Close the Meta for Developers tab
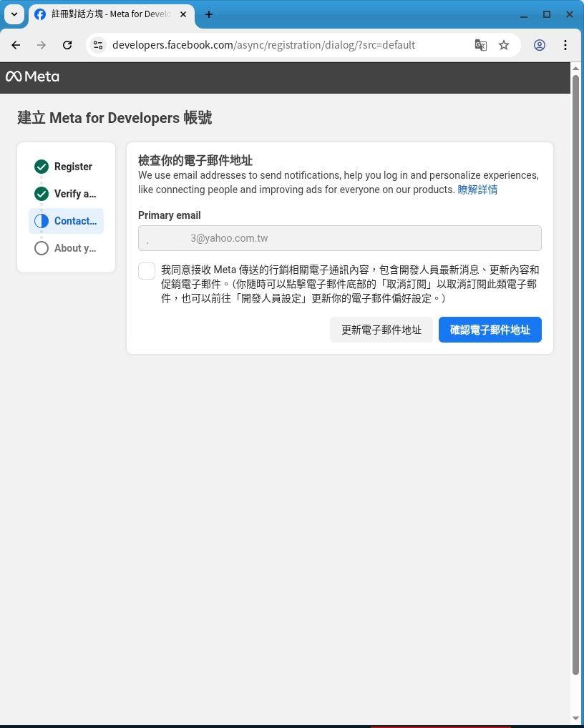 coord(183,14)
